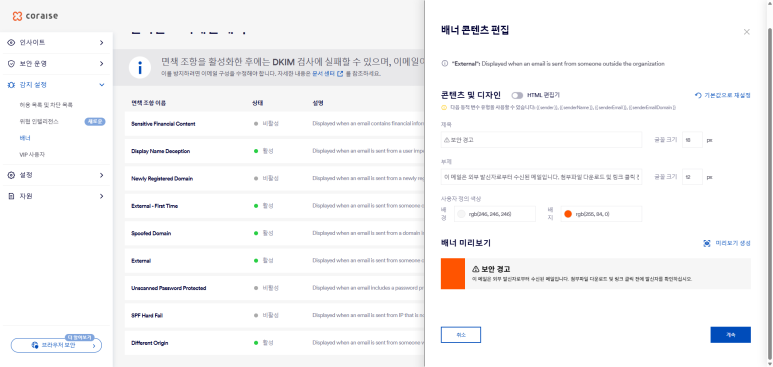Click the orange badge color swatch
Viewport: 773px width, 367px height.
point(567,214)
